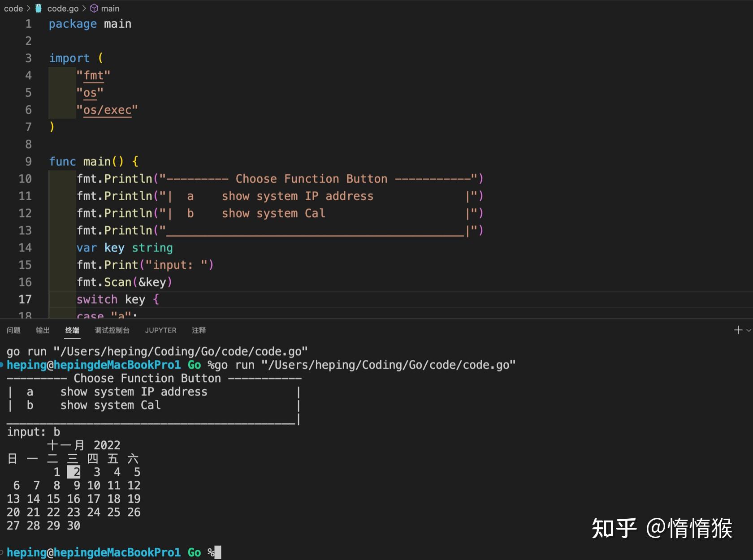This screenshot has height=560, width=753.
Task: Open the 调试控制台 panel tab
Action: click(x=112, y=330)
